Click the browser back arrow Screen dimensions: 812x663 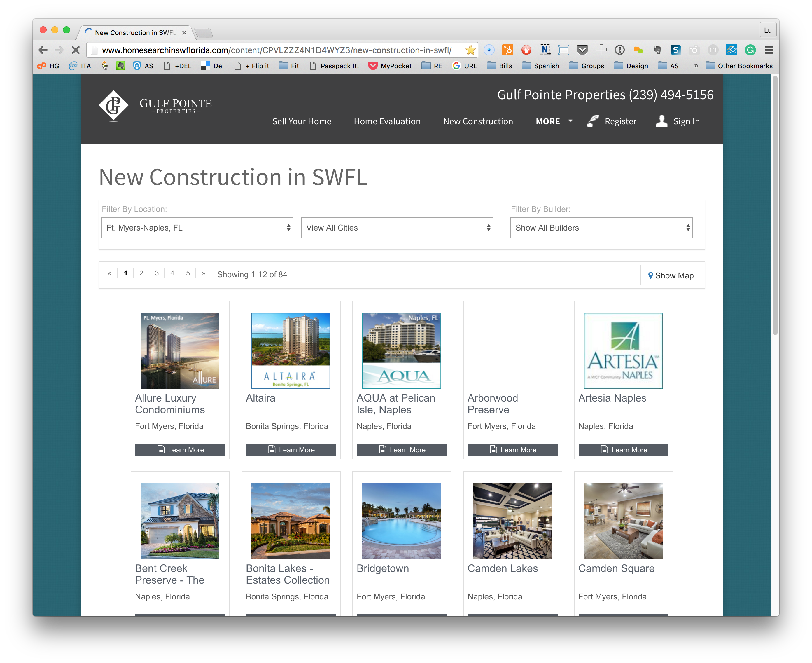pos(43,50)
